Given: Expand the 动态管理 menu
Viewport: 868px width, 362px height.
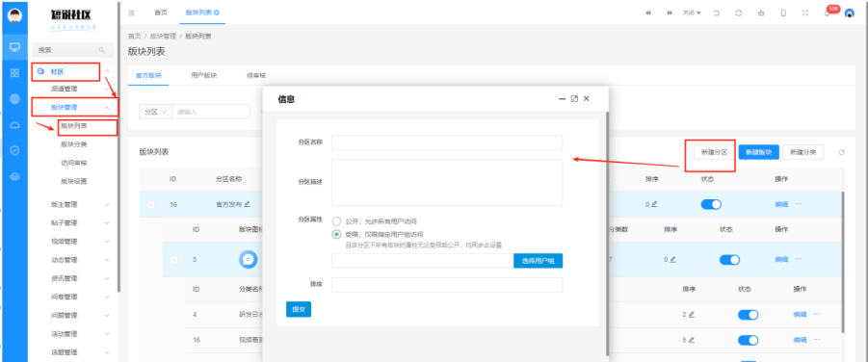Looking at the screenshot, I should coord(107,260).
